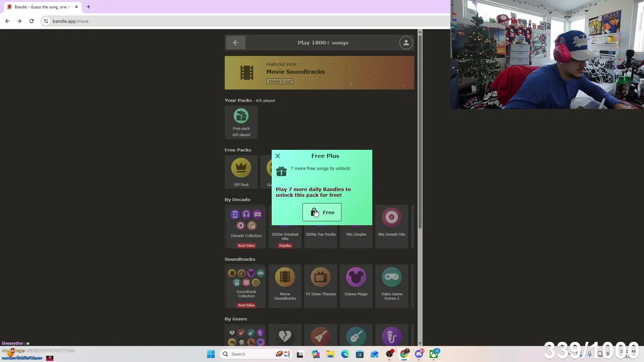Click the gift icon in Free Plus popup
This screenshot has width=644, height=362.
(x=281, y=171)
